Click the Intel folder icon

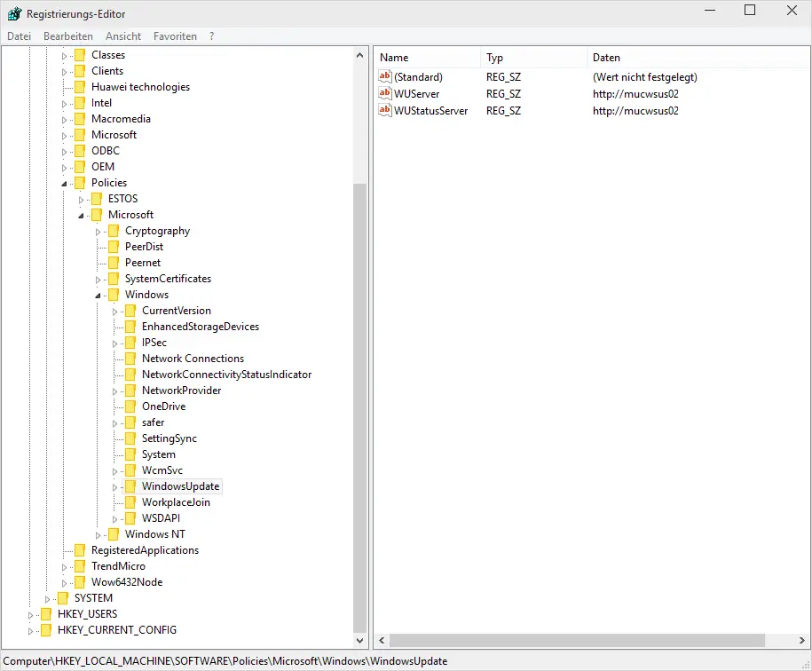(80, 103)
